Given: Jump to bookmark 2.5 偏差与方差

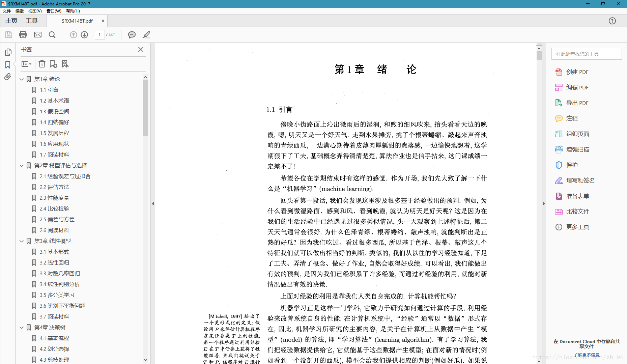Looking at the screenshot, I should point(57,219).
